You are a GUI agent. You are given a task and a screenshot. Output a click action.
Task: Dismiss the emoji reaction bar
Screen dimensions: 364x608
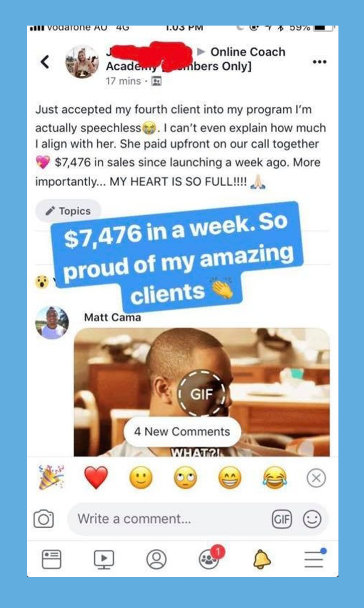pos(316,478)
